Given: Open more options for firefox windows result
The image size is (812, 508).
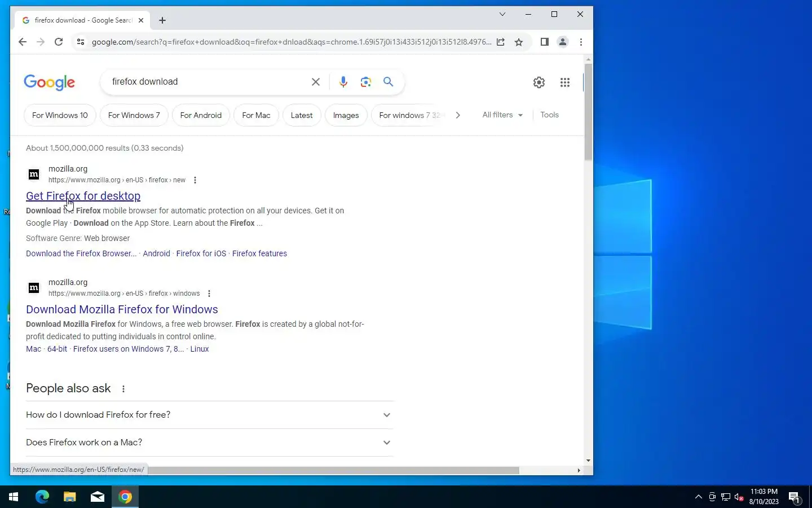Looking at the screenshot, I should (x=209, y=294).
